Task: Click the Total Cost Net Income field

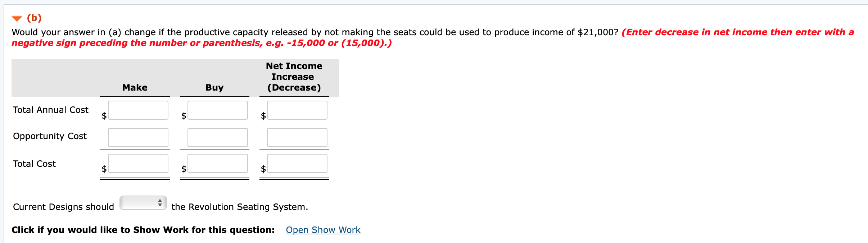Action: [297, 164]
